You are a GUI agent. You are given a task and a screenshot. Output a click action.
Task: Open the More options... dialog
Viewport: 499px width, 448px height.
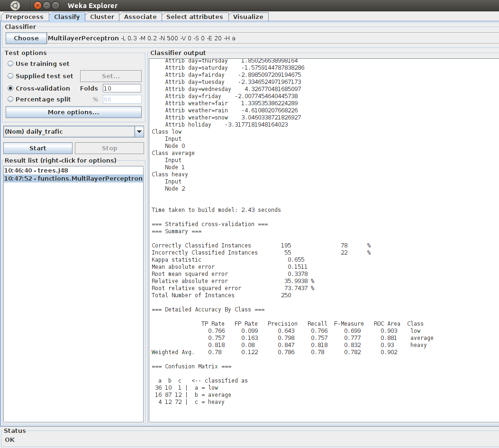(x=73, y=112)
